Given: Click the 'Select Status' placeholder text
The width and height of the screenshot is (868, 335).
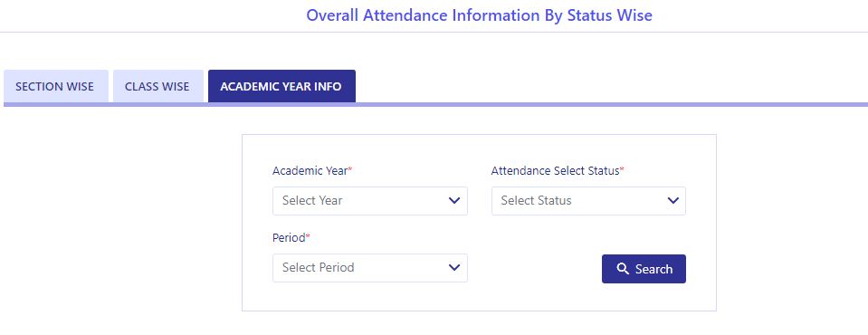Looking at the screenshot, I should click(x=536, y=200).
